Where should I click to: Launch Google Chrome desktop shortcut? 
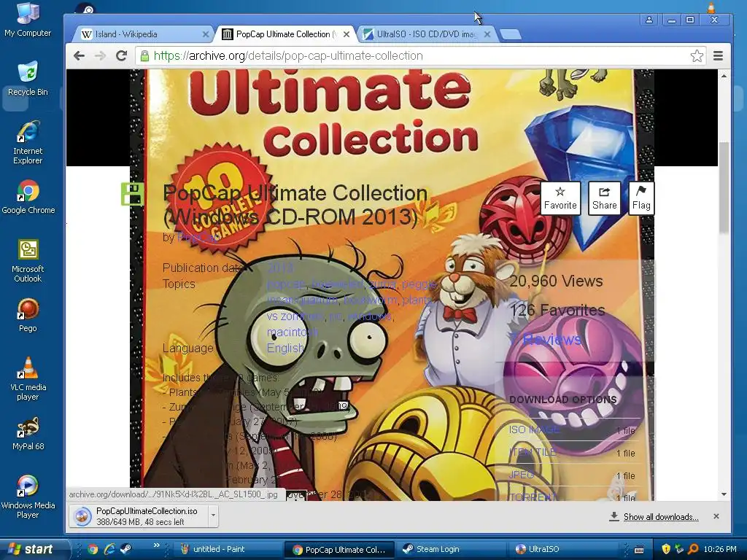[28, 197]
